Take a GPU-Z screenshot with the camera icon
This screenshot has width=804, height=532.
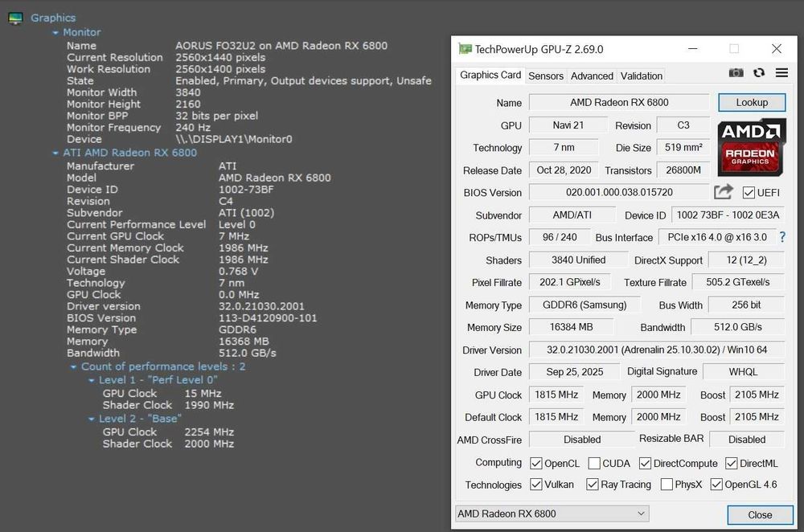click(736, 73)
